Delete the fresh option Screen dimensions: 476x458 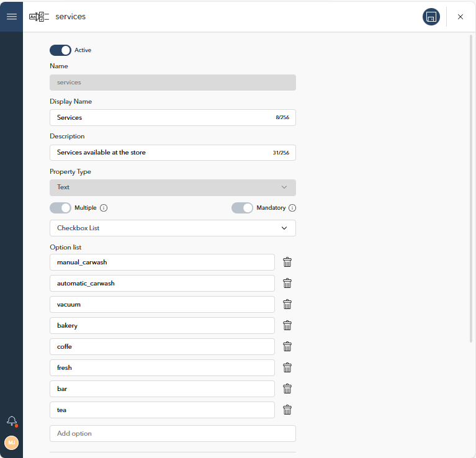(287, 367)
